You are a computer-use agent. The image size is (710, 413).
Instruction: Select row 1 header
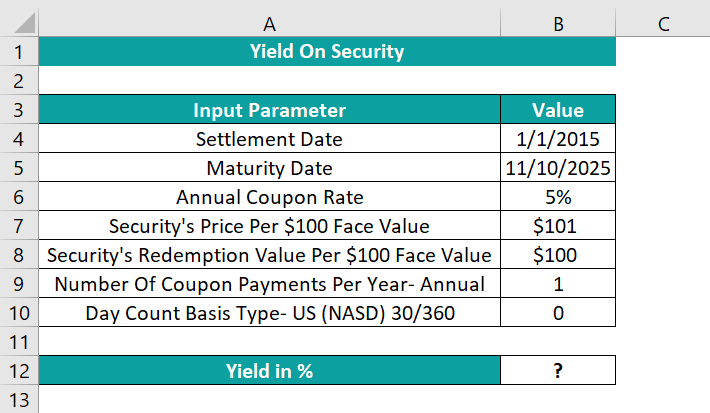19,52
